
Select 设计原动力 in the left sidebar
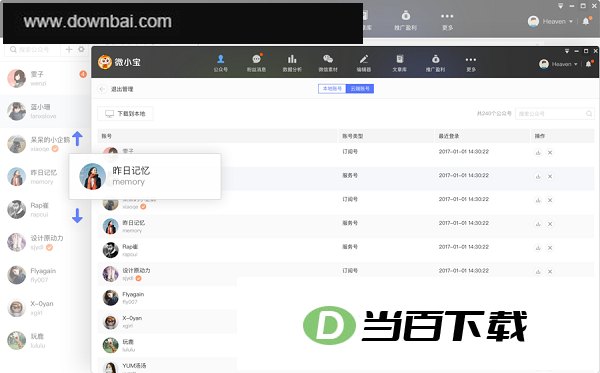pos(45,242)
